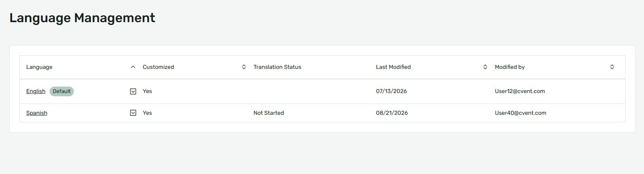The height and width of the screenshot is (174, 644).
Task: Open the English language link
Action: tap(36, 91)
